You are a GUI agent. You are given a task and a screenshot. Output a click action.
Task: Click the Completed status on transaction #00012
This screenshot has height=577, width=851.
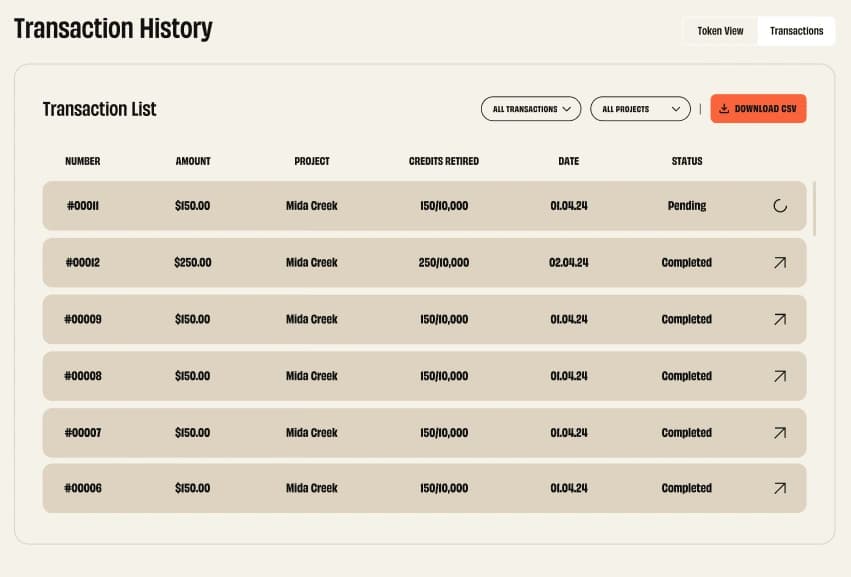(686, 262)
